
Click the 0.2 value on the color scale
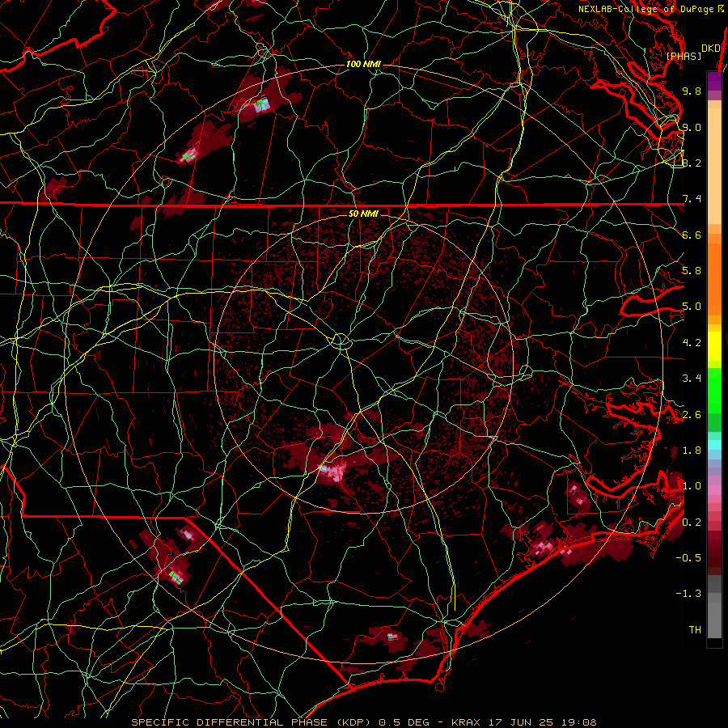[x=692, y=523]
